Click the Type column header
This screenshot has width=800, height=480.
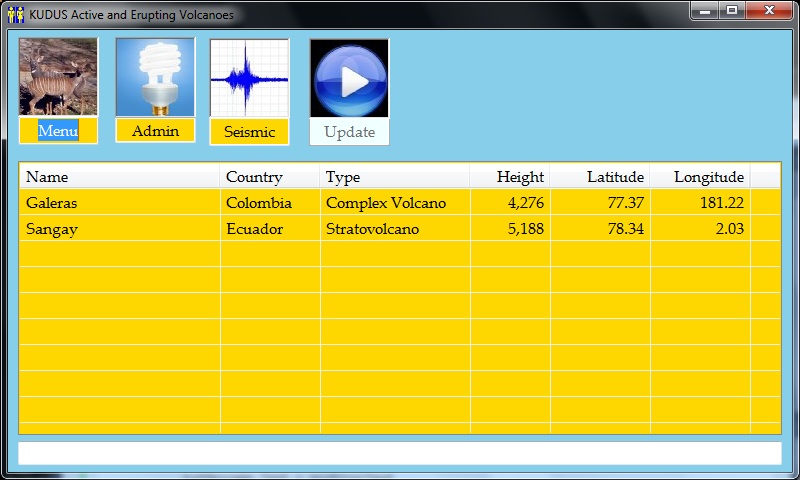(395, 177)
